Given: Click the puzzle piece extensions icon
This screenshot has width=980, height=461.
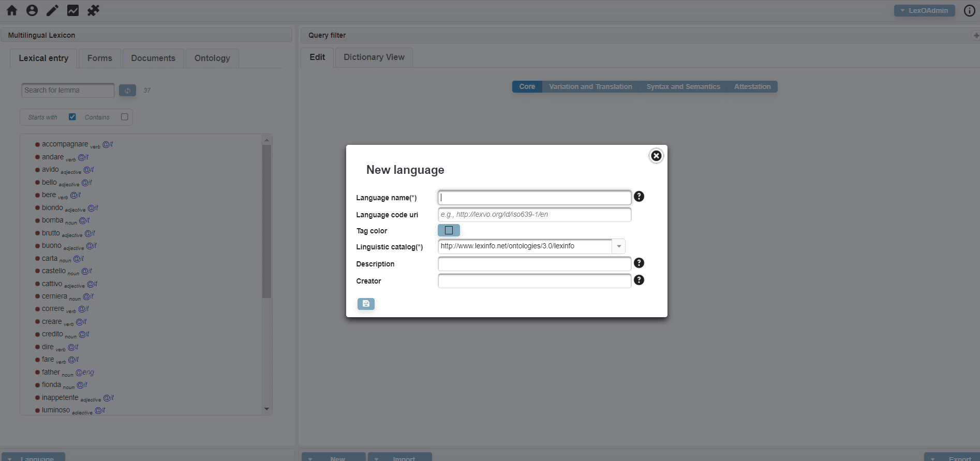Looking at the screenshot, I should [x=93, y=10].
